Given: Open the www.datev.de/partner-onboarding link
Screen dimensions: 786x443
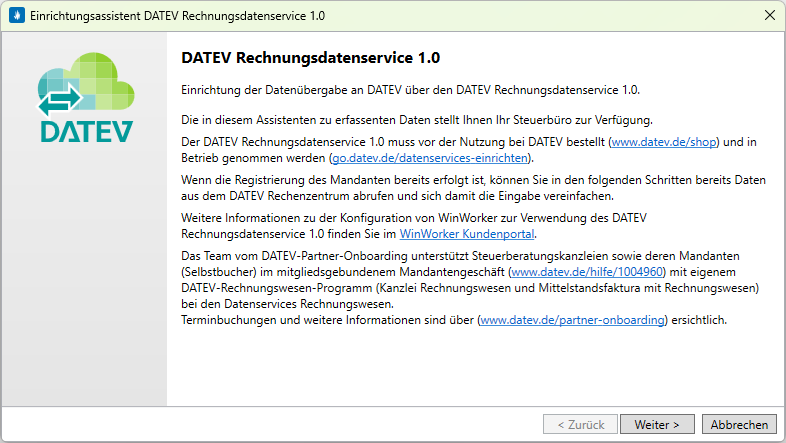Looking at the screenshot, I should [x=572, y=320].
